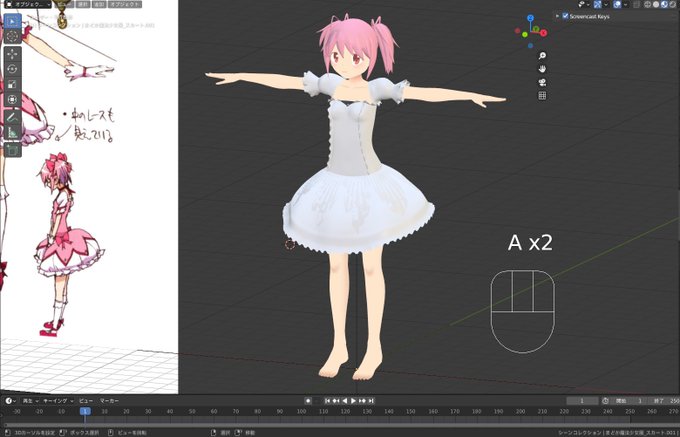Switch to wireframe viewport shading

click(x=647, y=4)
